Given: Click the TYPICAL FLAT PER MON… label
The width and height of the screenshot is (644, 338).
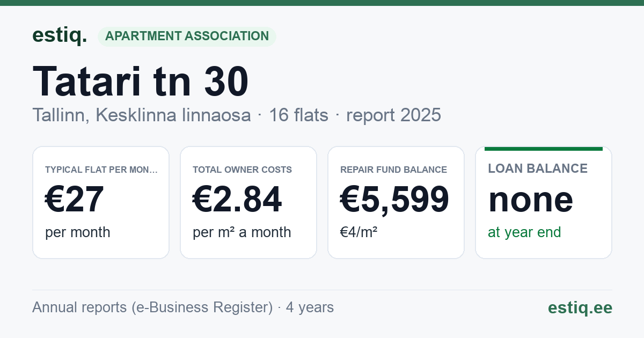Looking at the screenshot, I should [x=101, y=170].
